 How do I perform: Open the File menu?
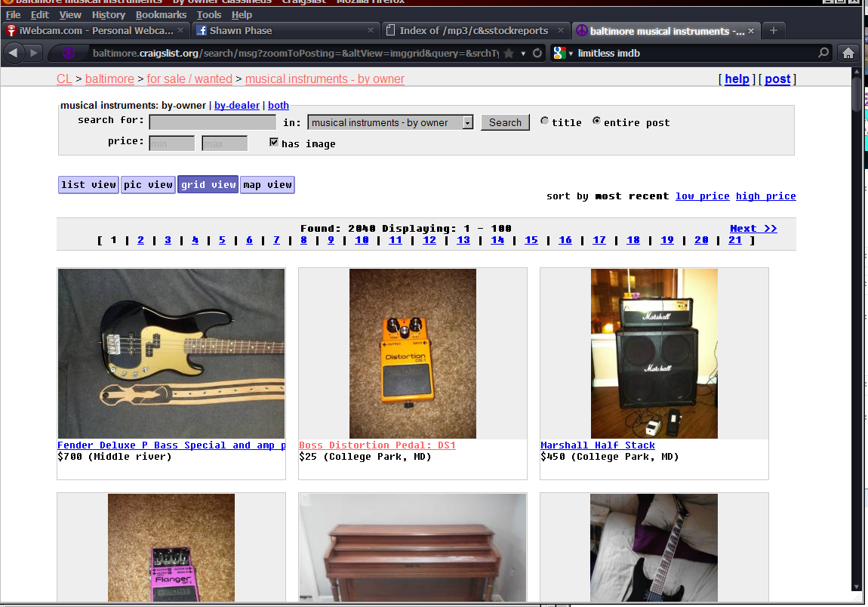tap(13, 15)
